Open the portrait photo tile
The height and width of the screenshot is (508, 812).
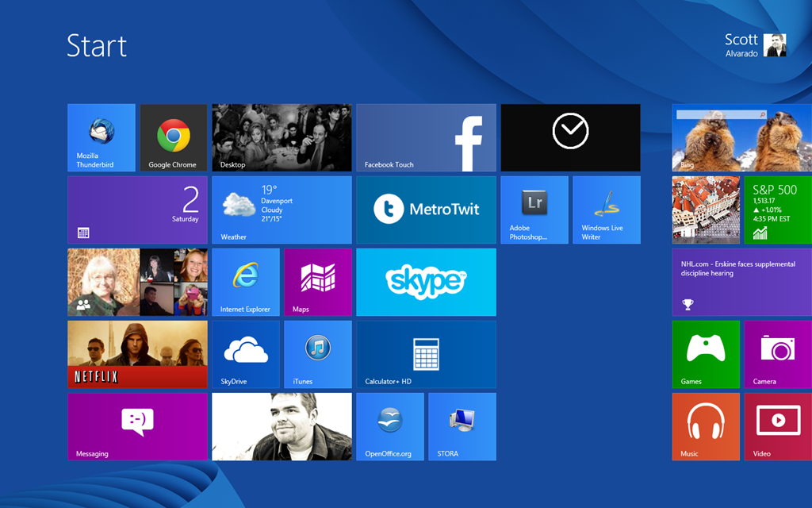coord(282,426)
